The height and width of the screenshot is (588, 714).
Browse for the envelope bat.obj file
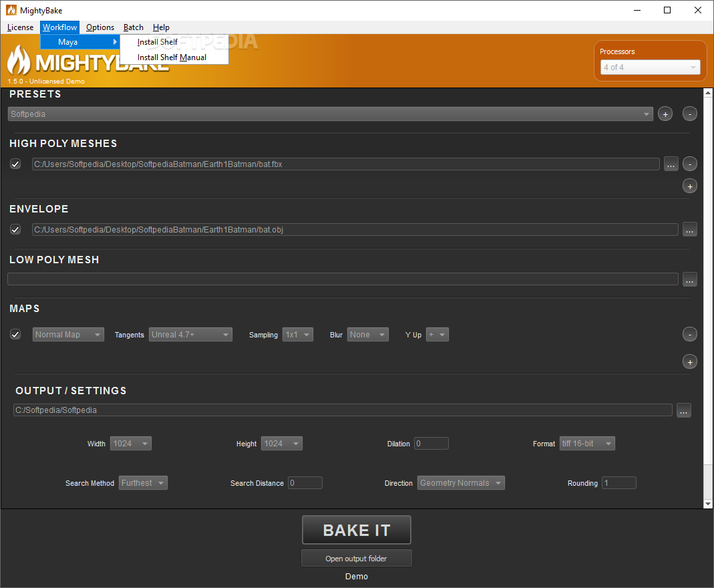(x=689, y=230)
